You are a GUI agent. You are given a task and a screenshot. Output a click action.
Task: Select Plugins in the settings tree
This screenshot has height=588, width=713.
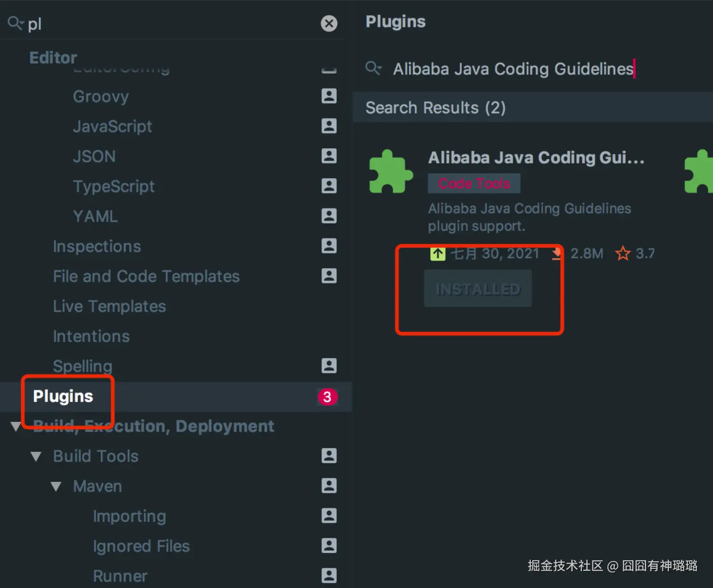[x=63, y=396]
